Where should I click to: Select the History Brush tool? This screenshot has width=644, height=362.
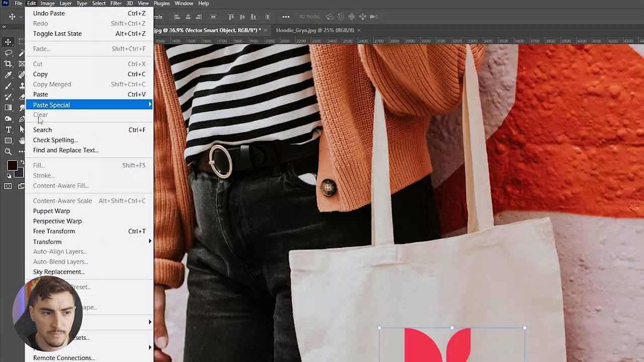pos(9,97)
